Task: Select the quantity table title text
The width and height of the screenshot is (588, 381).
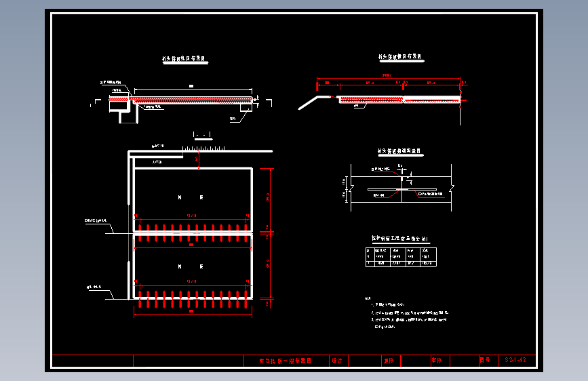Action: tap(399, 238)
